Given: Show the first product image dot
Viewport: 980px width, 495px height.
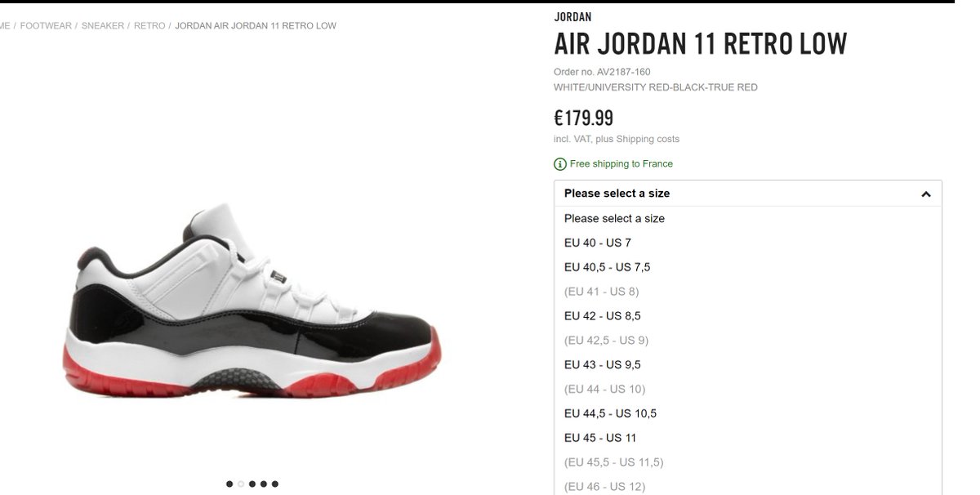Looking at the screenshot, I should coord(229,484).
